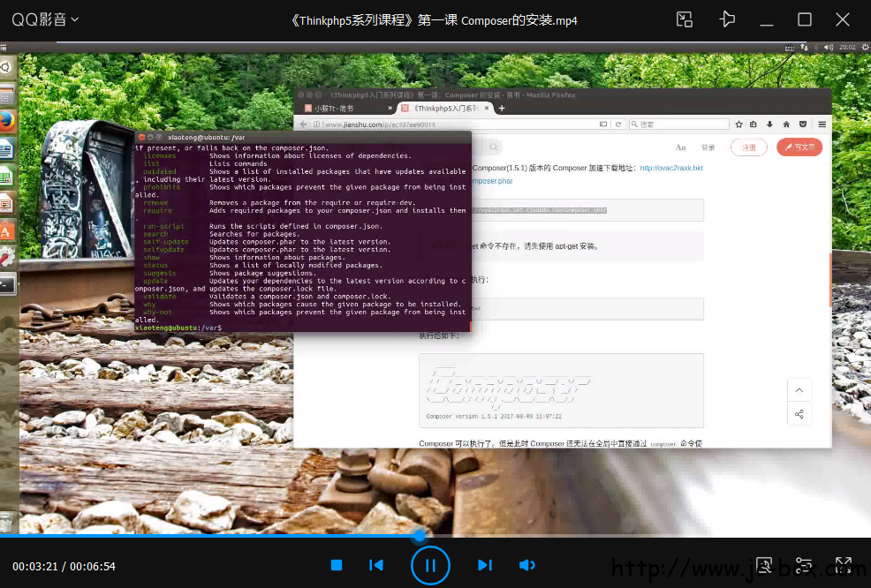Click the 登录 login link
The height and width of the screenshot is (588, 871).
pyautogui.click(x=708, y=147)
